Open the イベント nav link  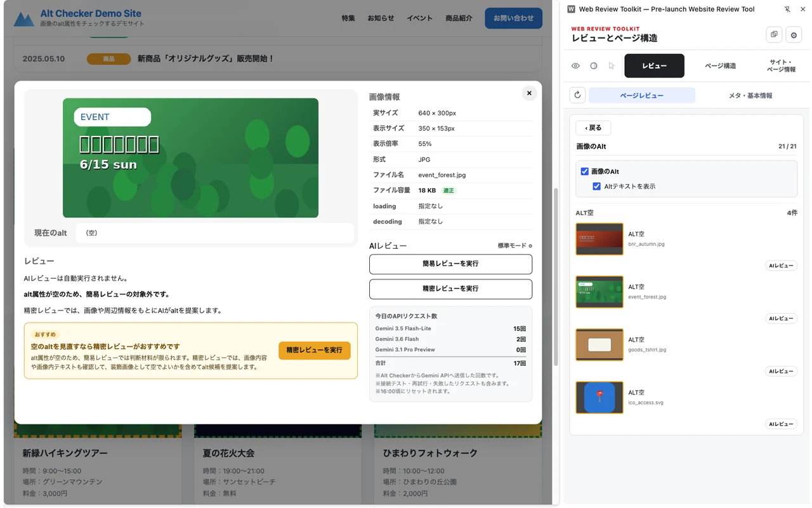click(419, 18)
